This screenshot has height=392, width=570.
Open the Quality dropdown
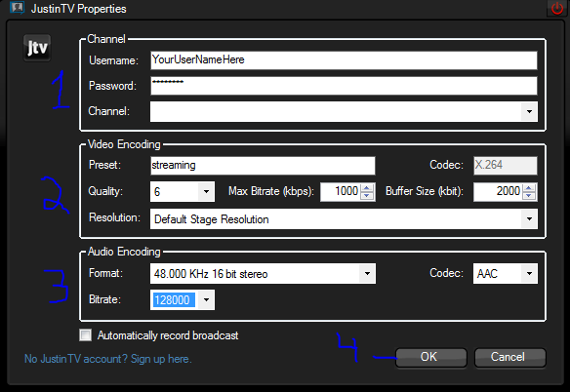(206, 191)
